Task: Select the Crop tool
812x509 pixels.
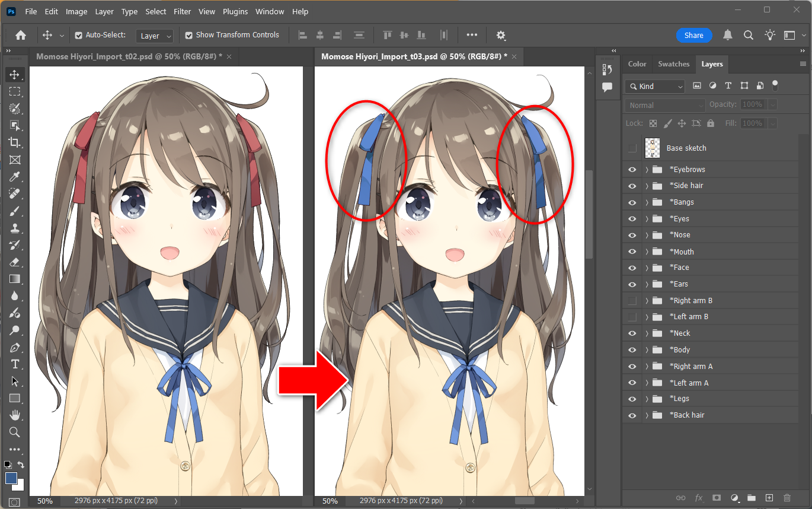Action: point(15,142)
